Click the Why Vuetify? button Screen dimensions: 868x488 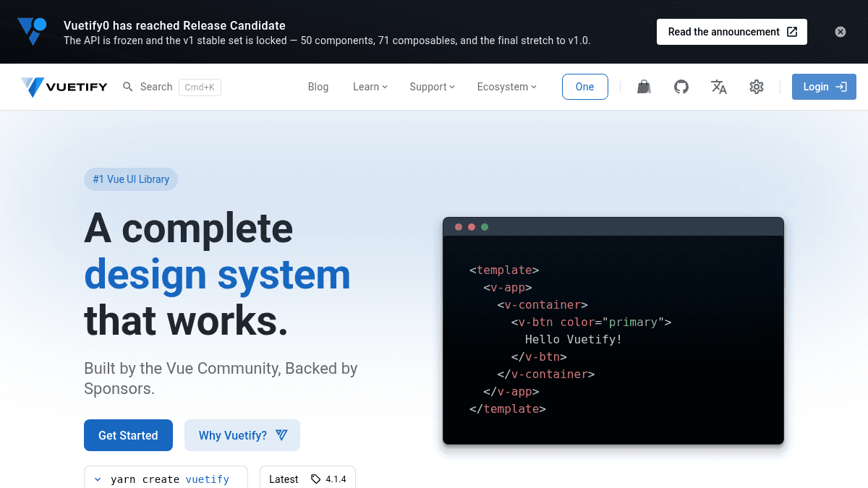(x=242, y=435)
